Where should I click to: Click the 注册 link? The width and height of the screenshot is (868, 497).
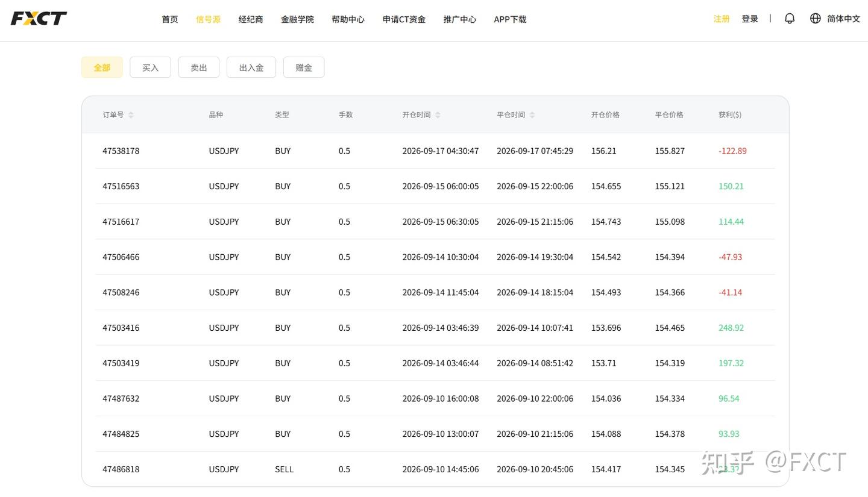[722, 19]
